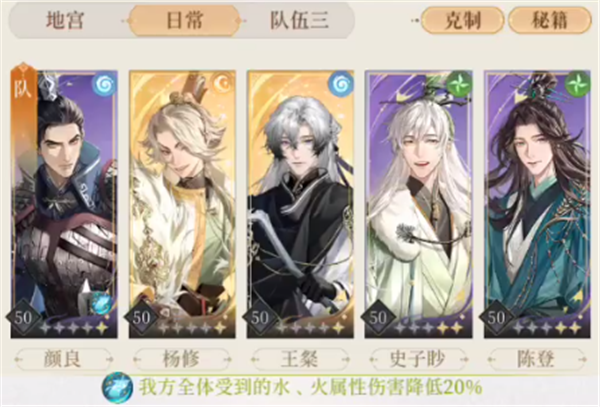
Task: Click the orange 队 leader flag badge
Action: [24, 87]
